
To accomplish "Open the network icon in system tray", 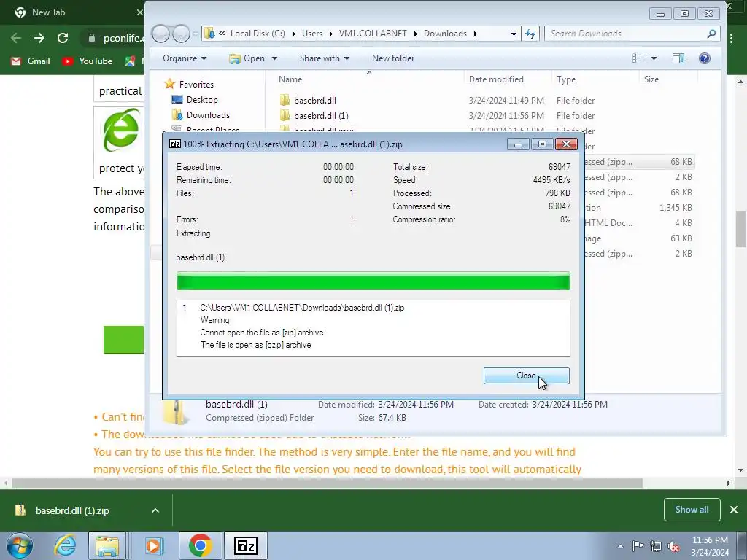I will tap(656, 546).
